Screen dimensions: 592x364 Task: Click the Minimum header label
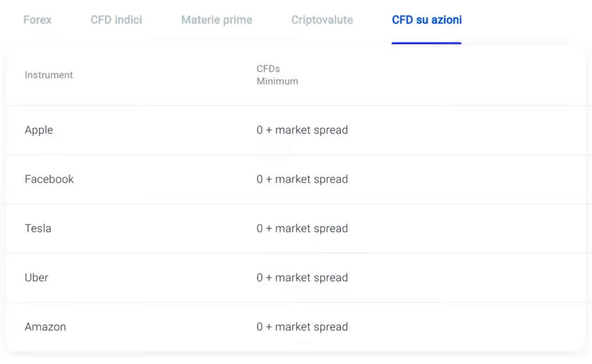(x=277, y=81)
